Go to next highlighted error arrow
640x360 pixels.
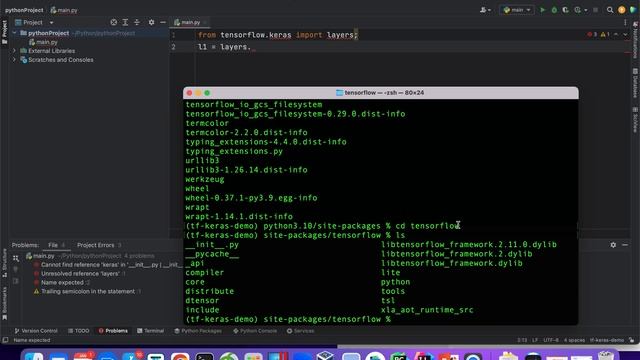(x=625, y=35)
